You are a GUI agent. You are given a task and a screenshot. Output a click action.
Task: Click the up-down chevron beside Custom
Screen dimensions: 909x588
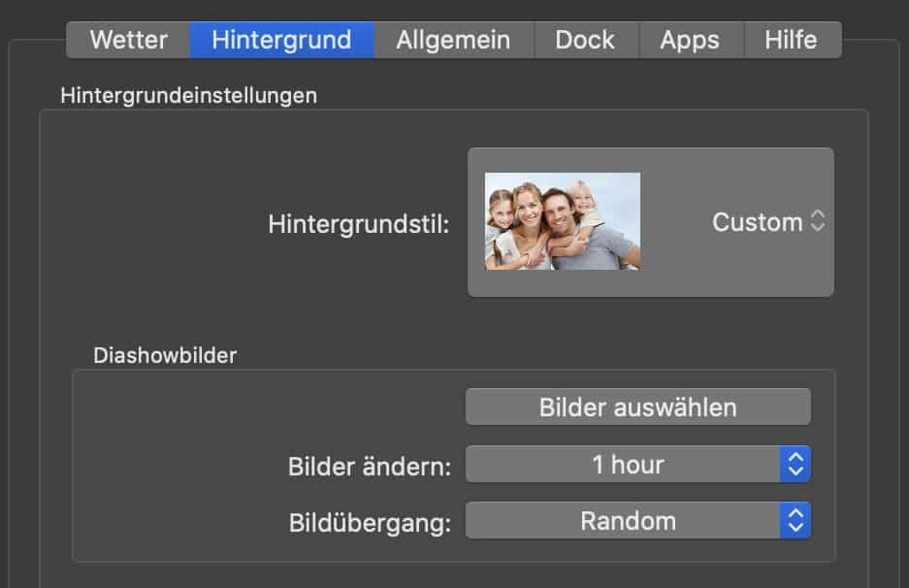pos(818,222)
